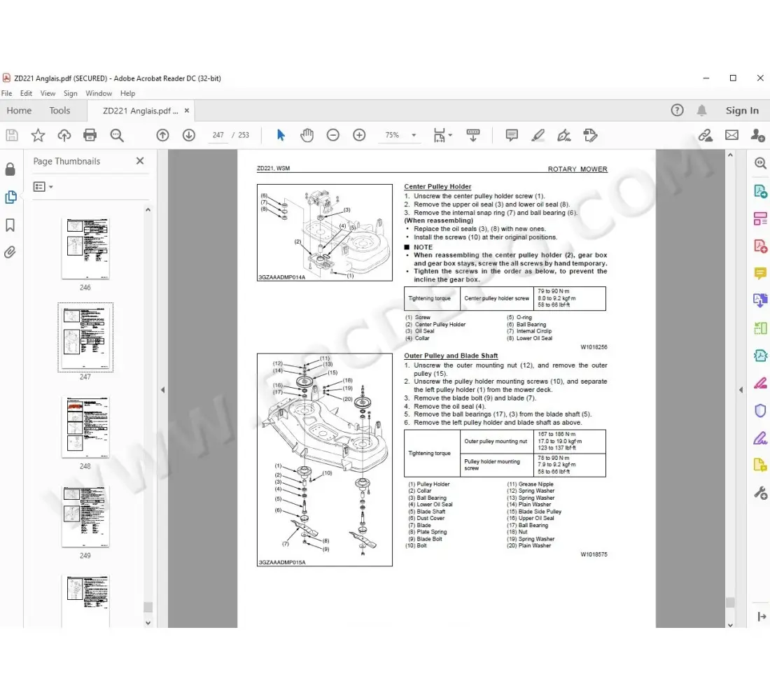Screen dimensions: 770x700
Task: Click the page number field showing 247
Action: point(218,135)
